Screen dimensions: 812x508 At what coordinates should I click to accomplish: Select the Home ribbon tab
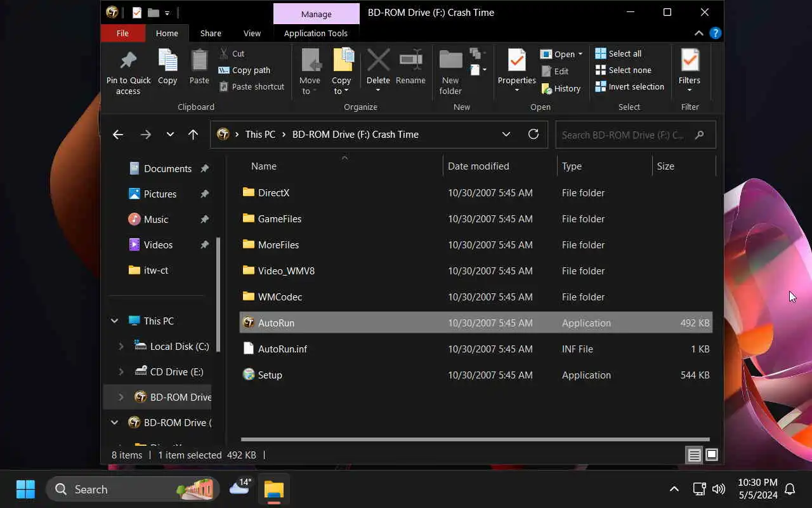pos(167,33)
